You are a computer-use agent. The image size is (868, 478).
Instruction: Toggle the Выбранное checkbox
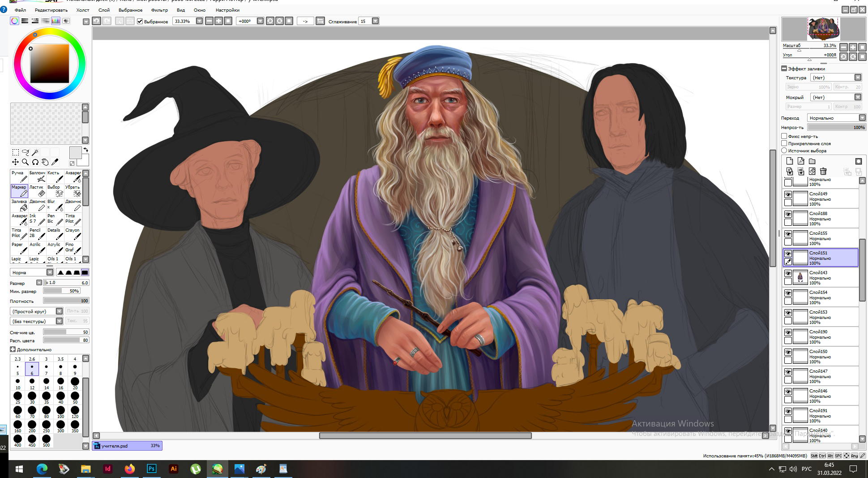click(x=140, y=21)
